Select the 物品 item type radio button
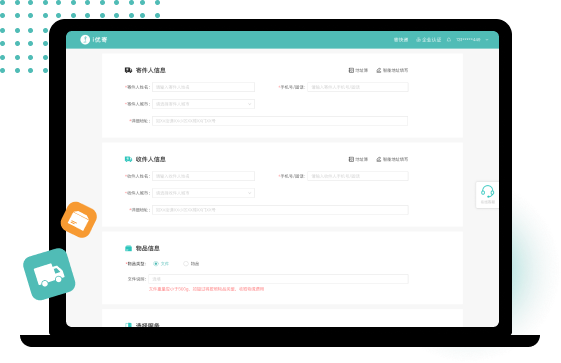The height and width of the screenshot is (363, 561). pyautogui.click(x=186, y=264)
